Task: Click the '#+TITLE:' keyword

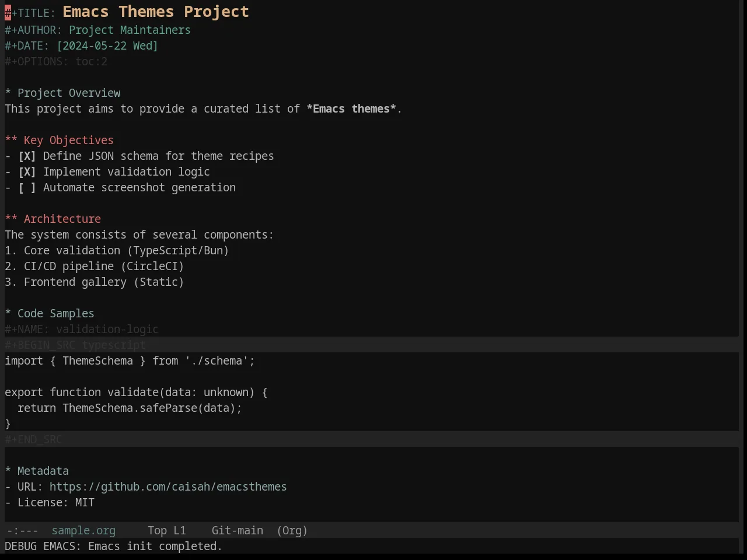Action: [x=30, y=13]
